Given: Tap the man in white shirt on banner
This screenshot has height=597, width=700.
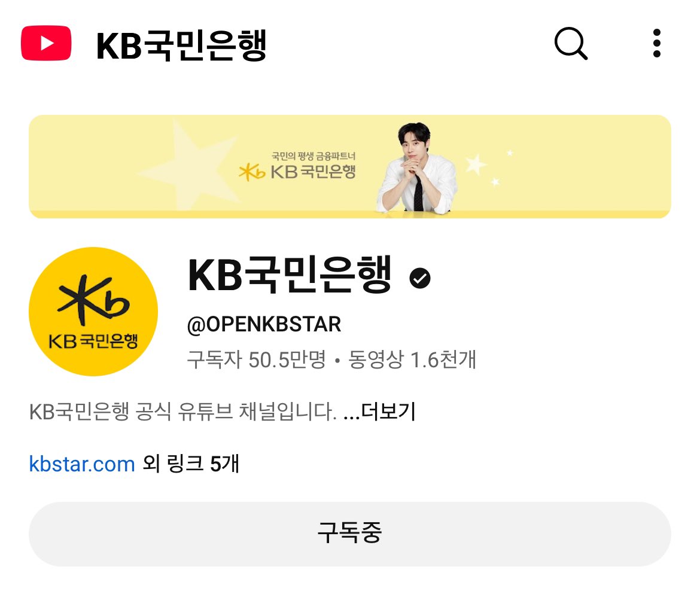Looking at the screenshot, I should tap(416, 167).
